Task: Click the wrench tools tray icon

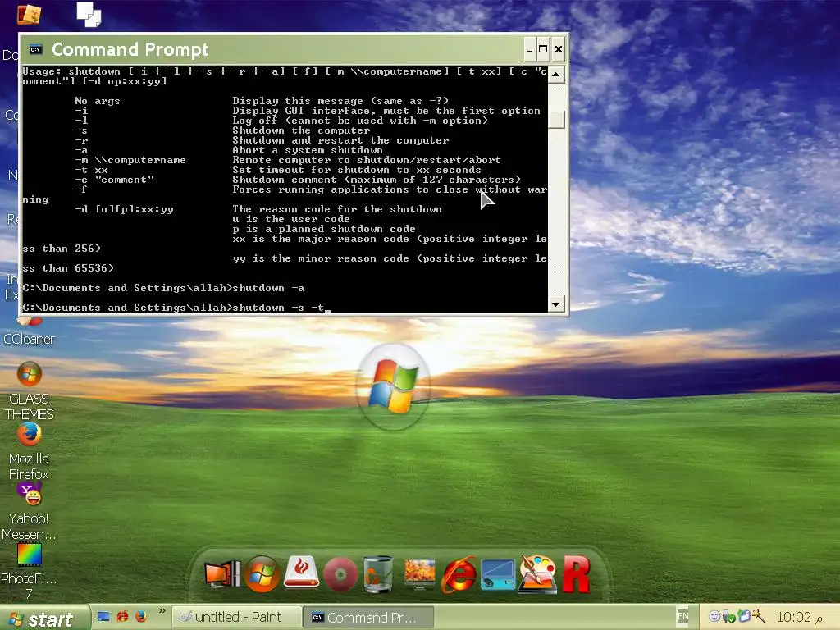Action: click(759, 617)
